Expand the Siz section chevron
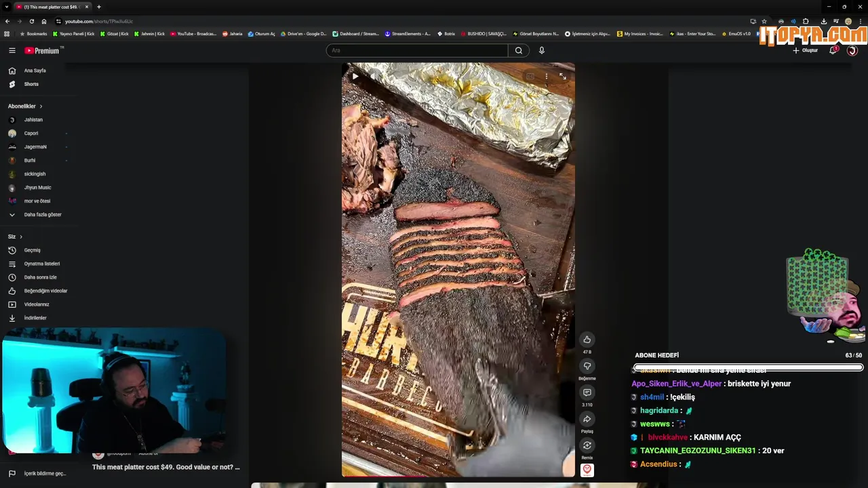This screenshot has height=488, width=868. tap(21, 237)
